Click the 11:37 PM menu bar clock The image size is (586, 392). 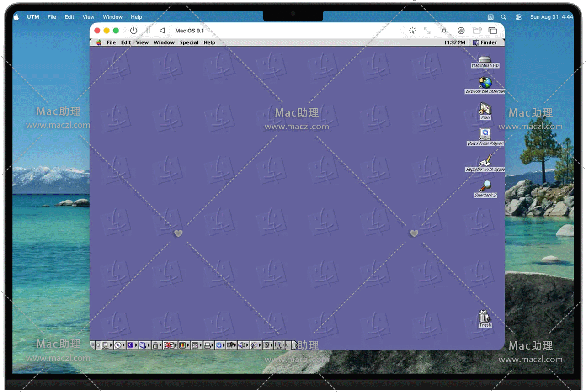[x=454, y=42]
